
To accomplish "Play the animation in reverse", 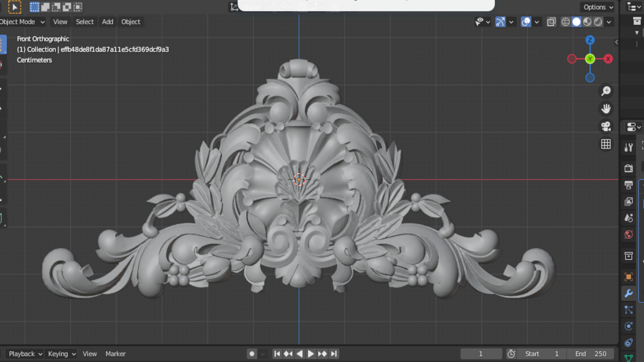I will 300,354.
